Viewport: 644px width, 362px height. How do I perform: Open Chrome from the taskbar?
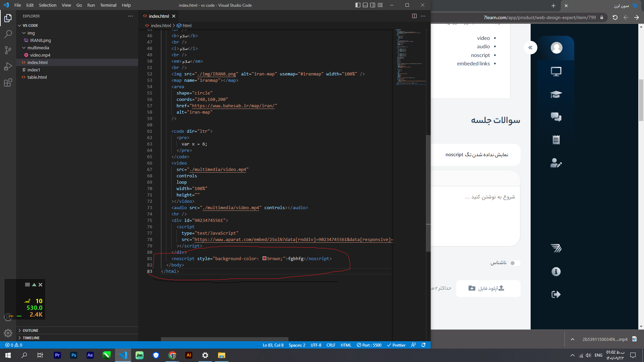172,355
